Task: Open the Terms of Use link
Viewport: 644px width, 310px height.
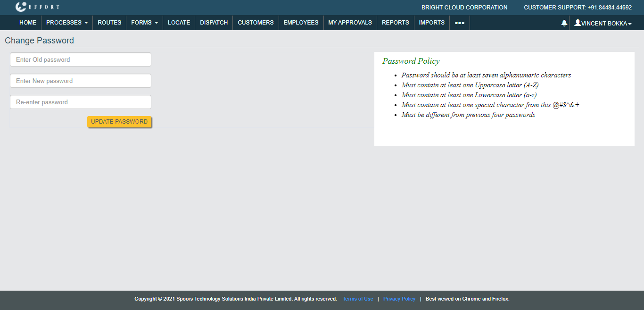Action: click(358, 299)
